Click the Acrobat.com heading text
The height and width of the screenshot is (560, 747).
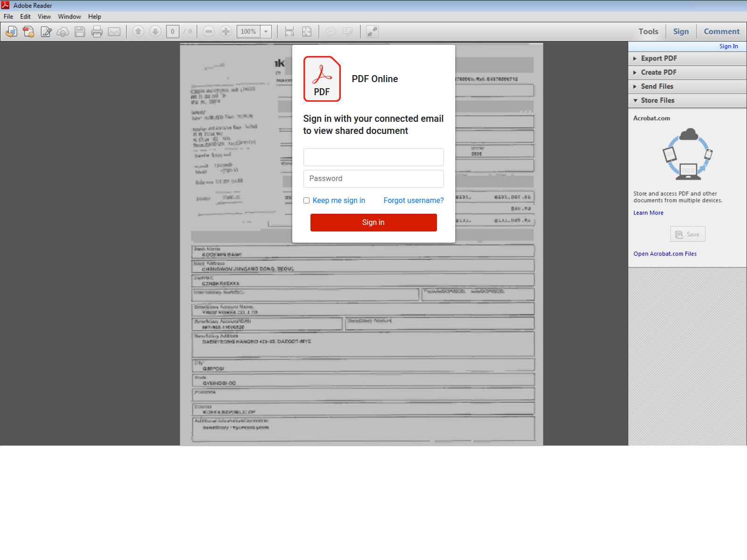651,119
